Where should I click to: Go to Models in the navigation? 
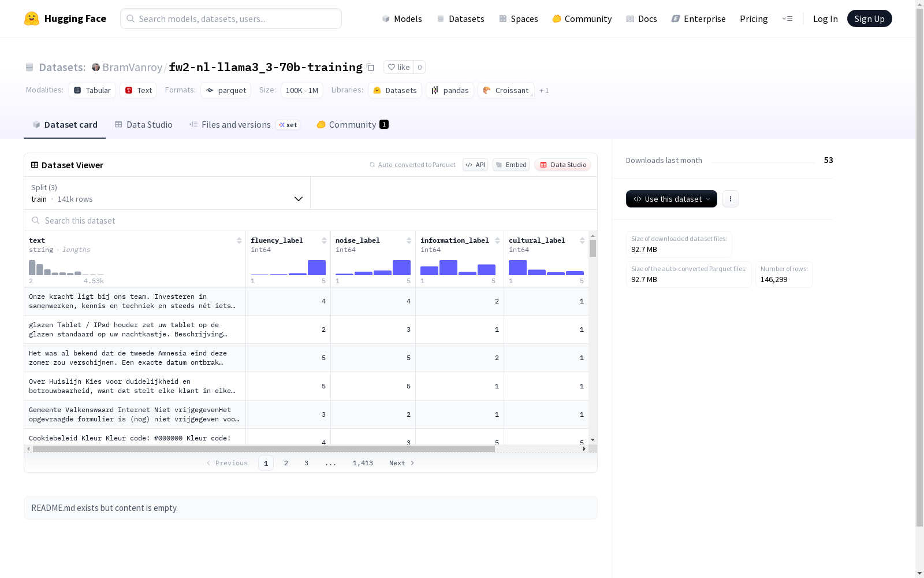[402, 18]
